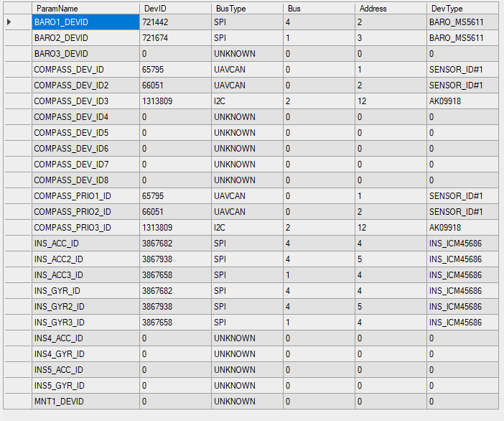Sort by the DevID column header
This screenshot has height=421, width=504.
click(x=175, y=9)
